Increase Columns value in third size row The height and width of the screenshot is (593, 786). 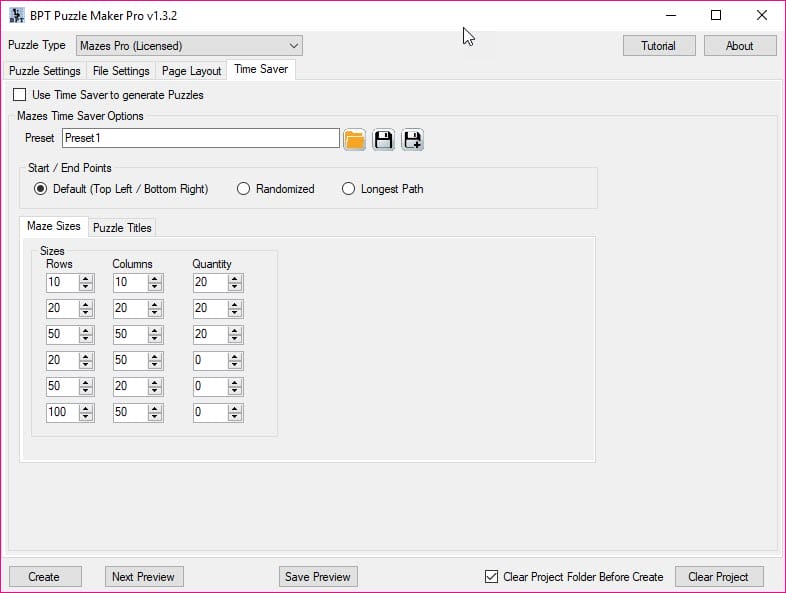tap(155, 330)
